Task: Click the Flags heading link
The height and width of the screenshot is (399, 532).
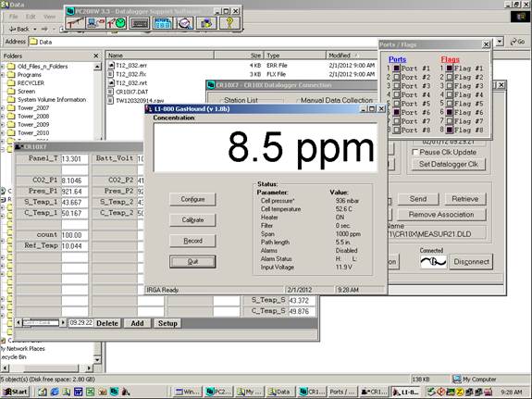Action: tap(450, 59)
